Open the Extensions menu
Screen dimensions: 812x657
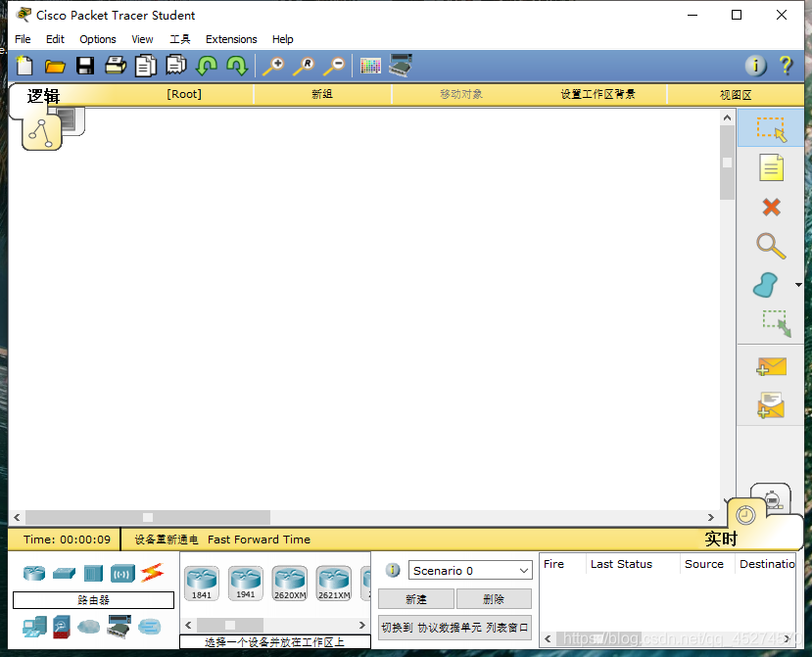231,39
